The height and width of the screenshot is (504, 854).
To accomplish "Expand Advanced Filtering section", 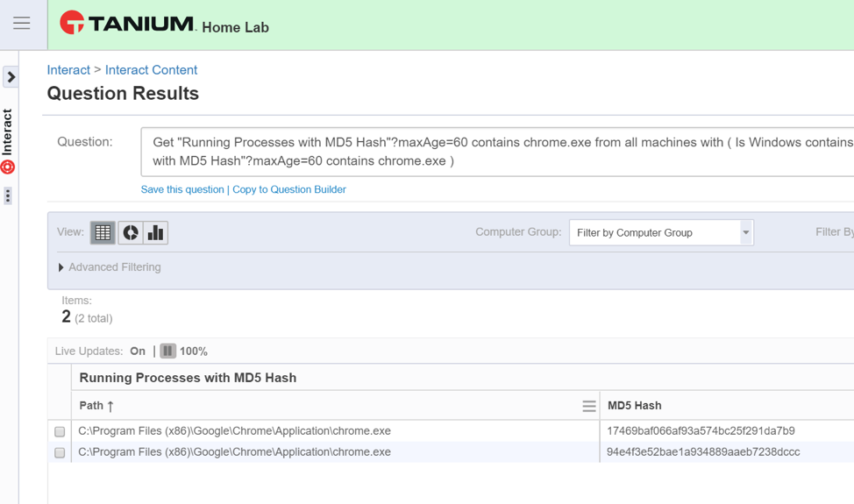I will pyautogui.click(x=110, y=267).
